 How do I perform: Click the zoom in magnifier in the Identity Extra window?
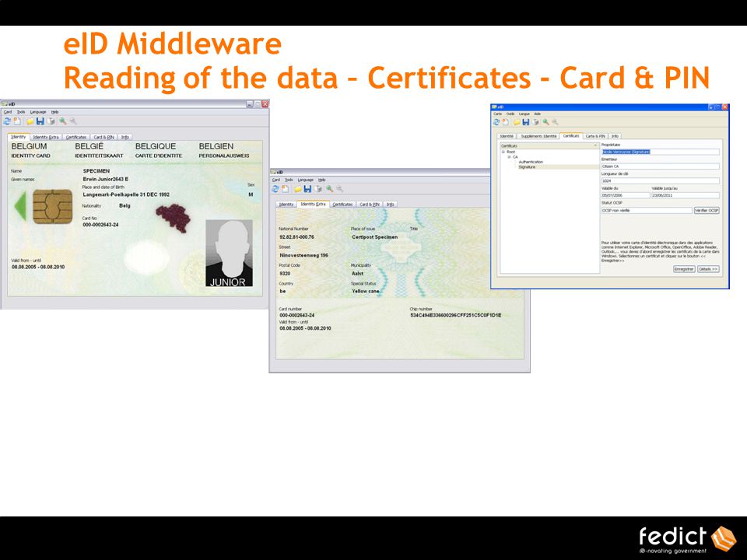coord(330,189)
